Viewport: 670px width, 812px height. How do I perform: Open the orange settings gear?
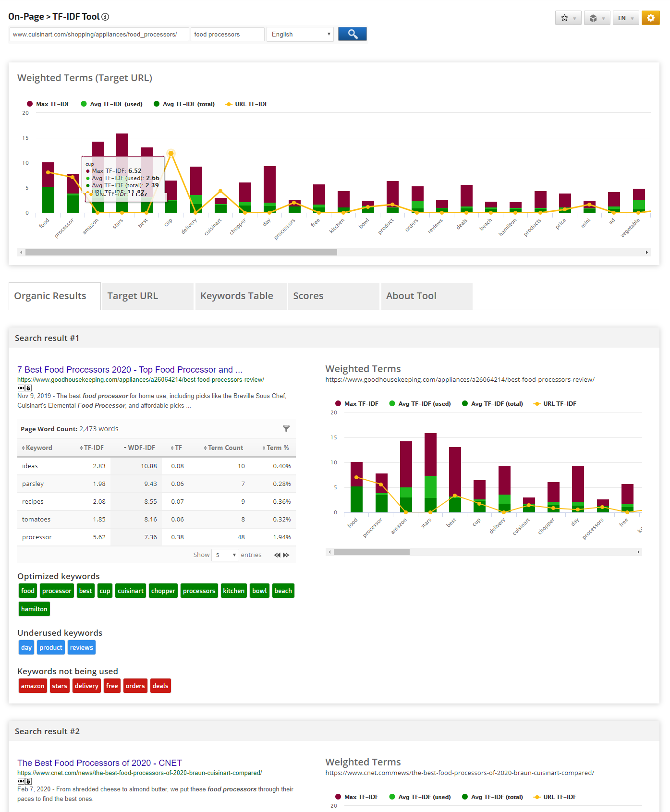pos(650,18)
